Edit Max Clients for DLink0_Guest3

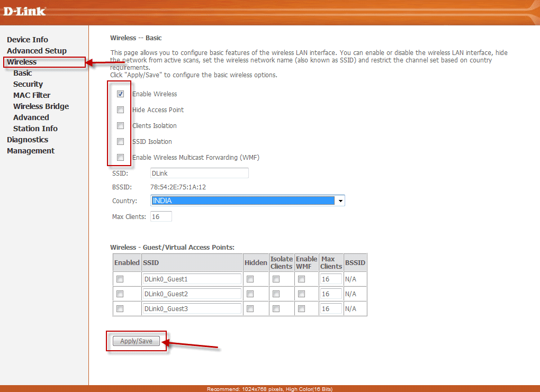pyautogui.click(x=330, y=308)
